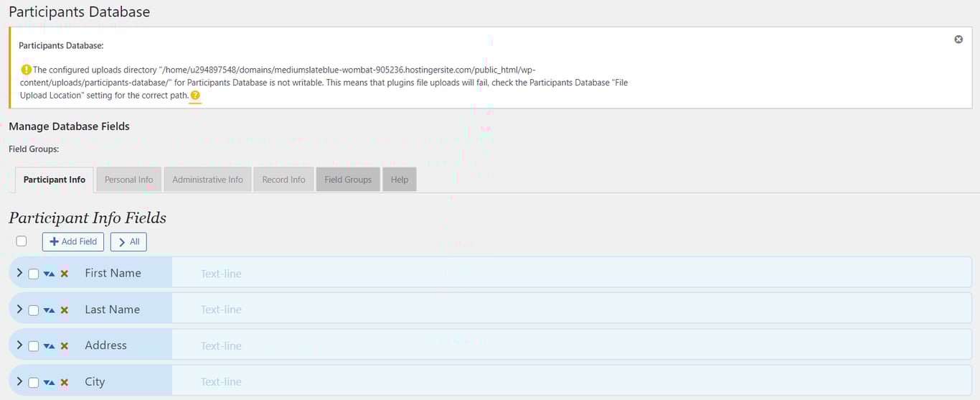This screenshot has width=980, height=400.
Task: Click the Participant Info Fields heading
Action: tap(88, 218)
